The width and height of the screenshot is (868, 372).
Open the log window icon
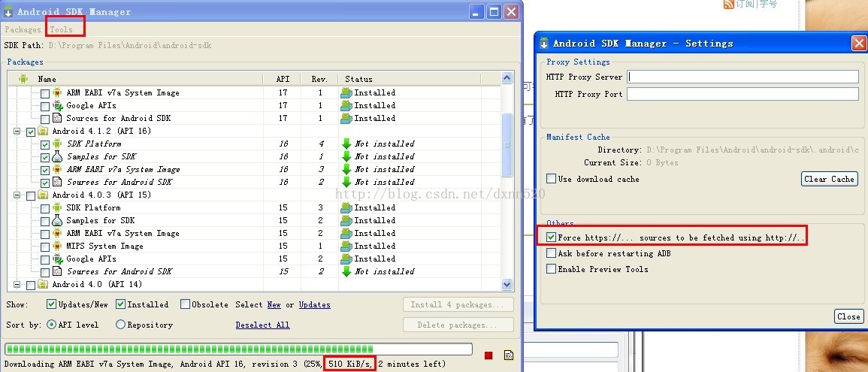[x=509, y=355]
